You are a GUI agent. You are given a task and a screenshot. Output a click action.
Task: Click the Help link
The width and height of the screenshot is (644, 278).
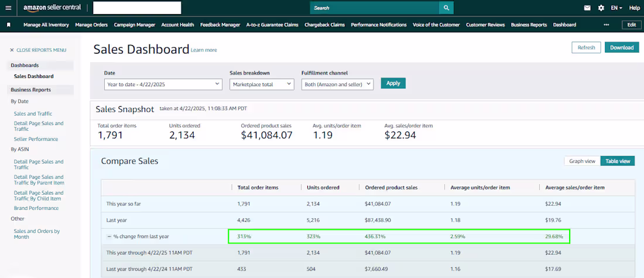click(634, 8)
